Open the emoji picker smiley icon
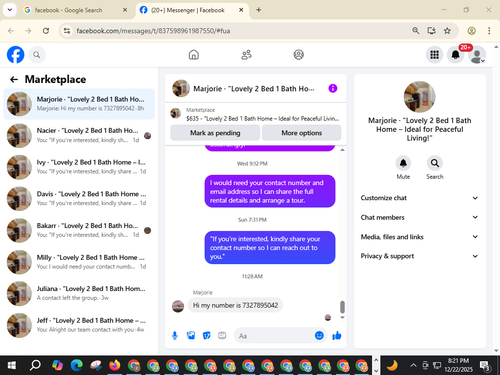500x375 pixels. coord(319,335)
